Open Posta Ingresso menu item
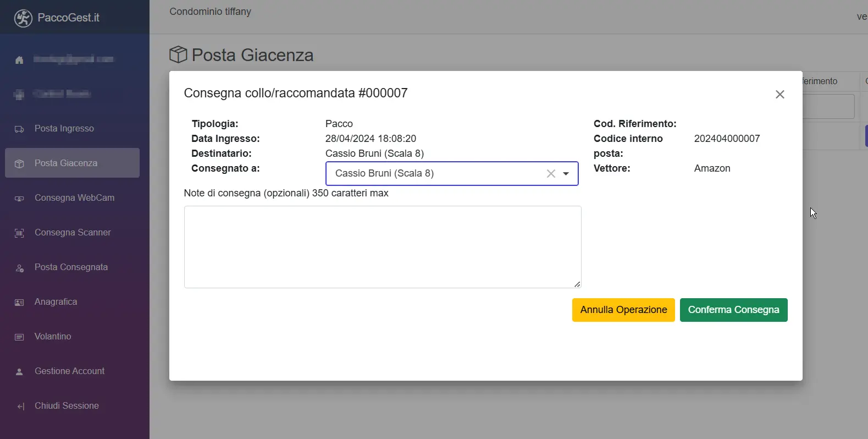 [64, 129]
